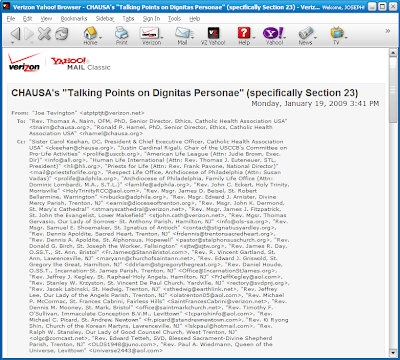Open the browser Help menu
Image resolution: width=400 pixels, height=360 pixels.
pos(195,19)
